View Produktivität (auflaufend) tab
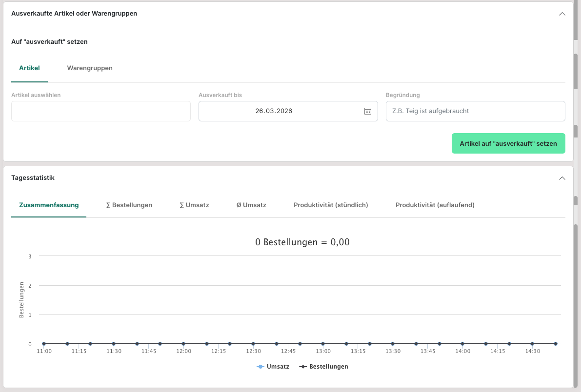The height and width of the screenshot is (392, 581). point(435,205)
